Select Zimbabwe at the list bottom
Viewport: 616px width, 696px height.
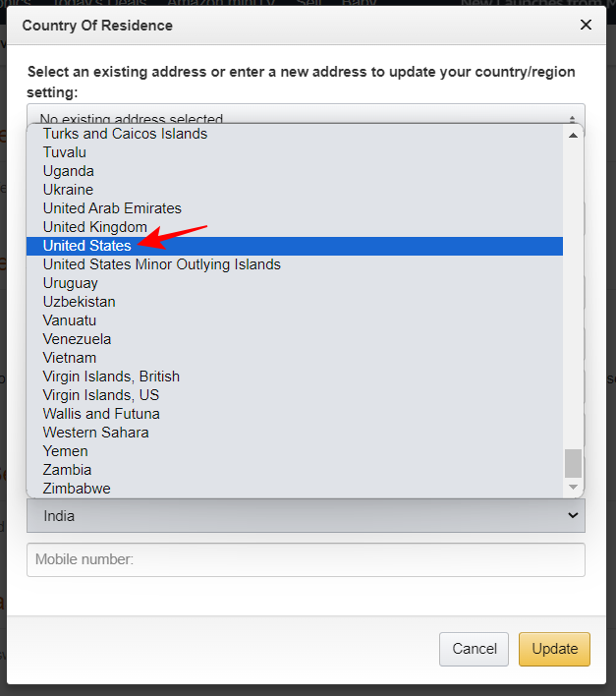coord(77,489)
